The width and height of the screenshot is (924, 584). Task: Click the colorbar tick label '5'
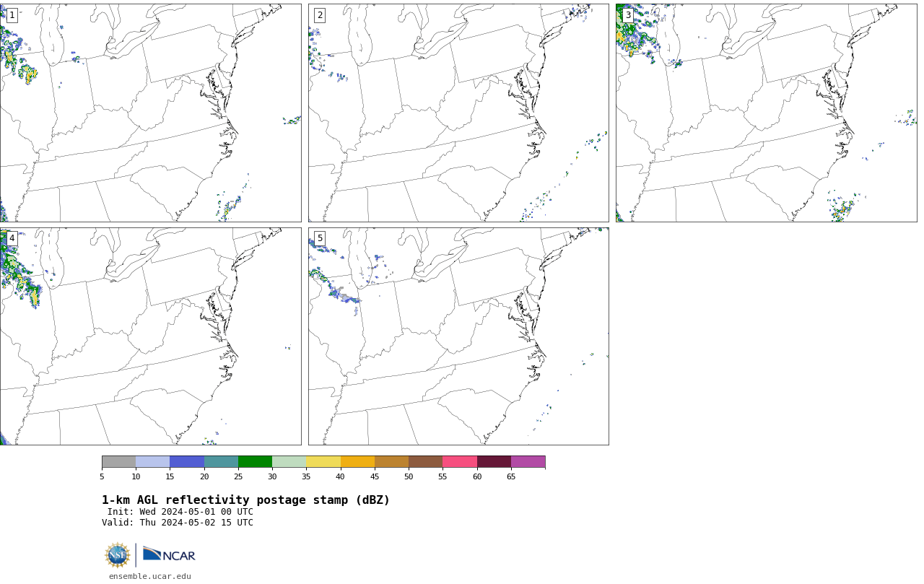point(102,476)
